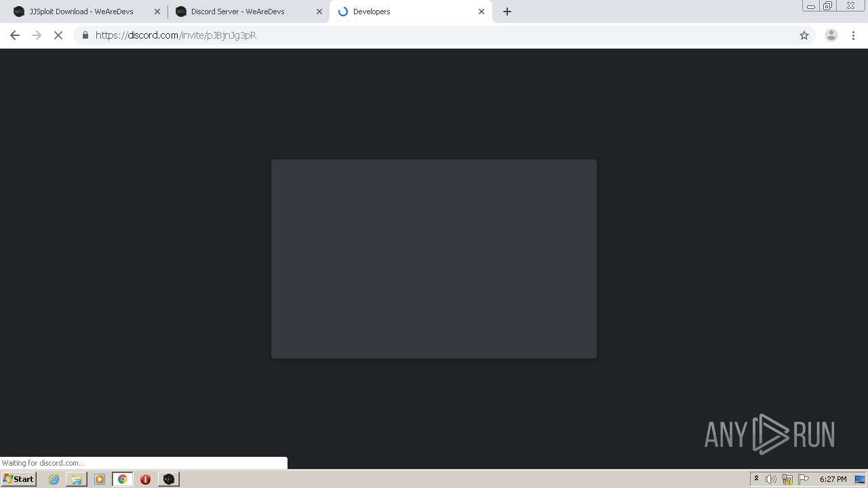
Task: Open Action Center flag tray icon
Action: 804,479
